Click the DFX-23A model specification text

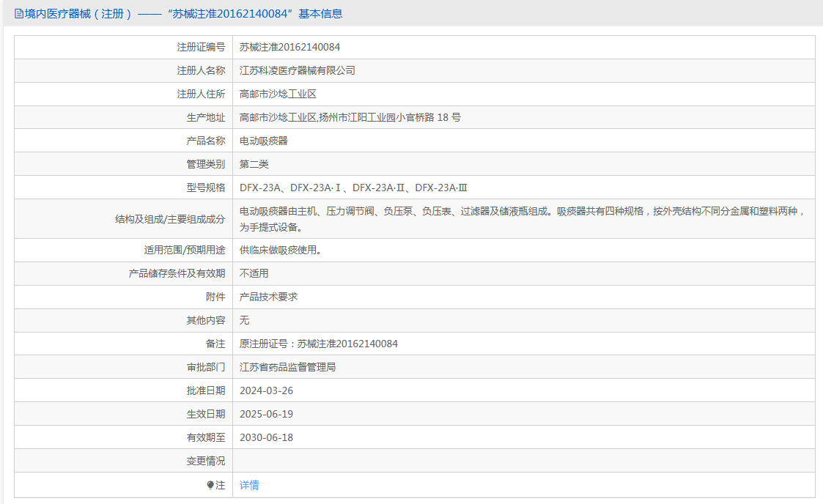coord(353,188)
